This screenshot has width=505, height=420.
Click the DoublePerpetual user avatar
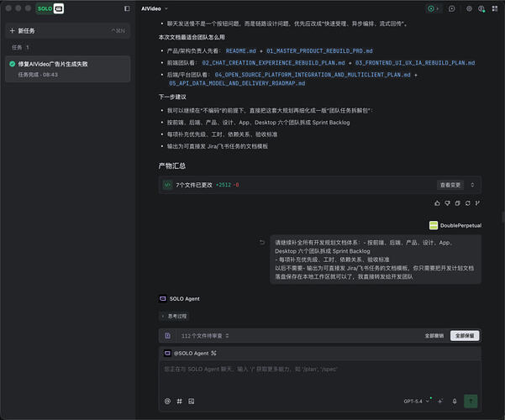(x=434, y=225)
